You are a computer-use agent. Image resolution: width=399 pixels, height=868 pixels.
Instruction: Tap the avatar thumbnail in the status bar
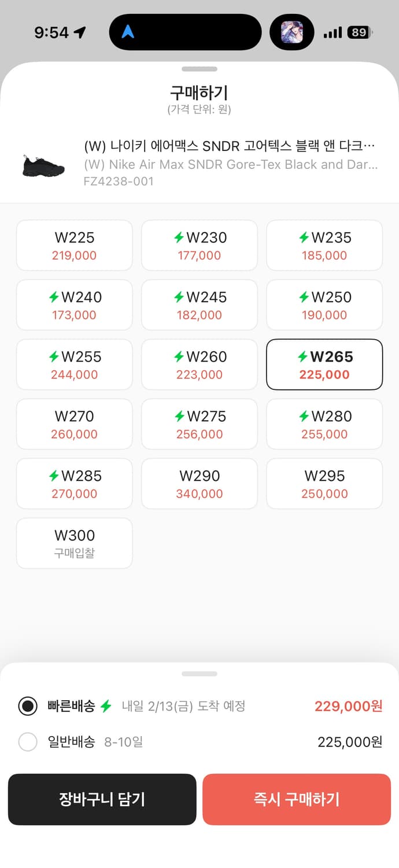tap(291, 32)
